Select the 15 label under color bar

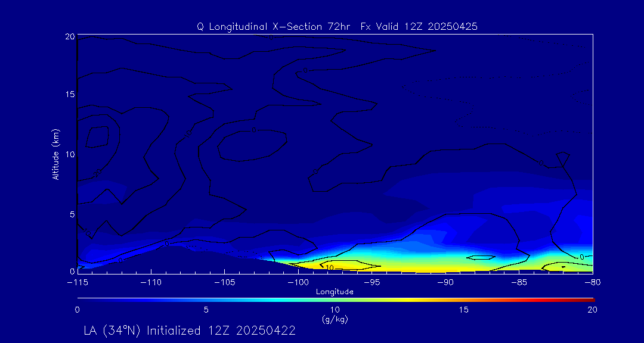pyautogui.click(x=464, y=310)
